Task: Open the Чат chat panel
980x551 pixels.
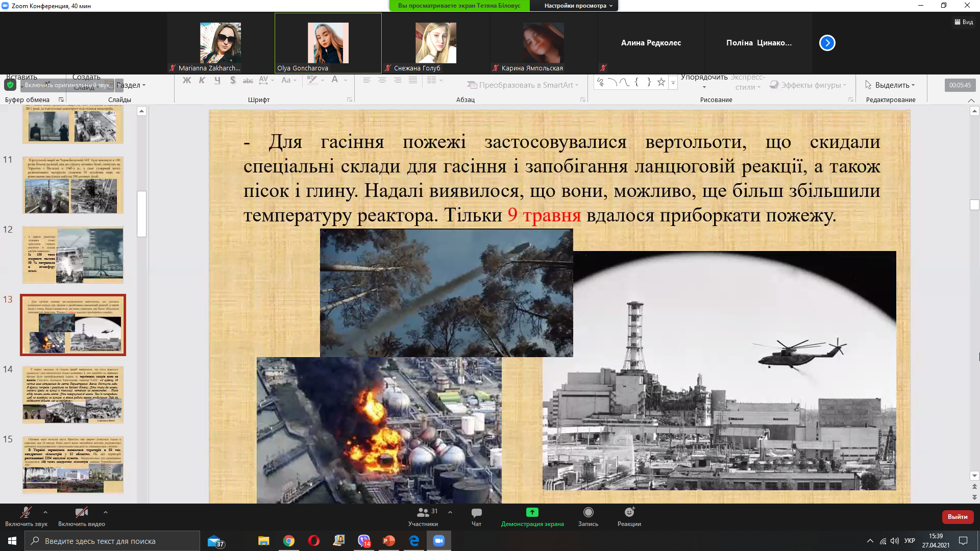Action: click(476, 517)
